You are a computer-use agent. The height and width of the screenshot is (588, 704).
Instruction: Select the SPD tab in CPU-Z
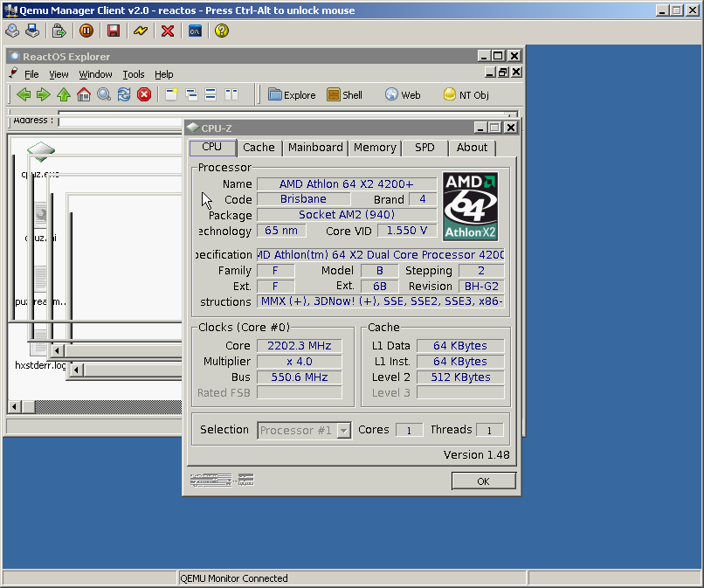(424, 148)
